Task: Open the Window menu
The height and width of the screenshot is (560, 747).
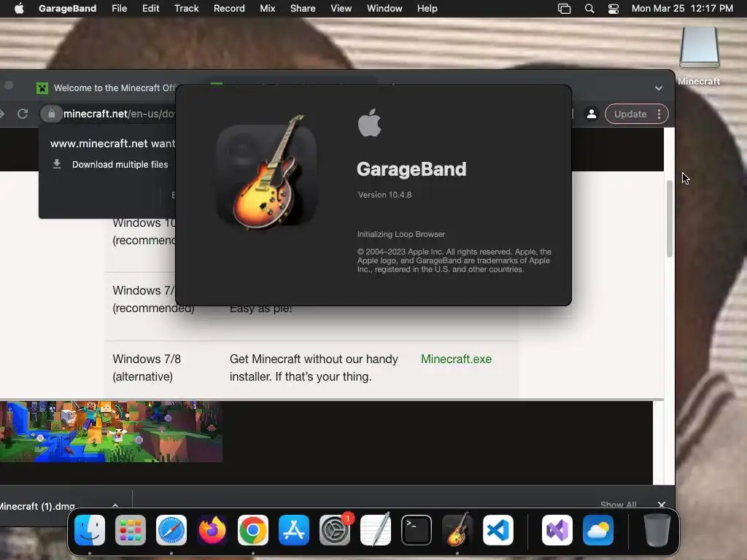Action: [x=384, y=8]
